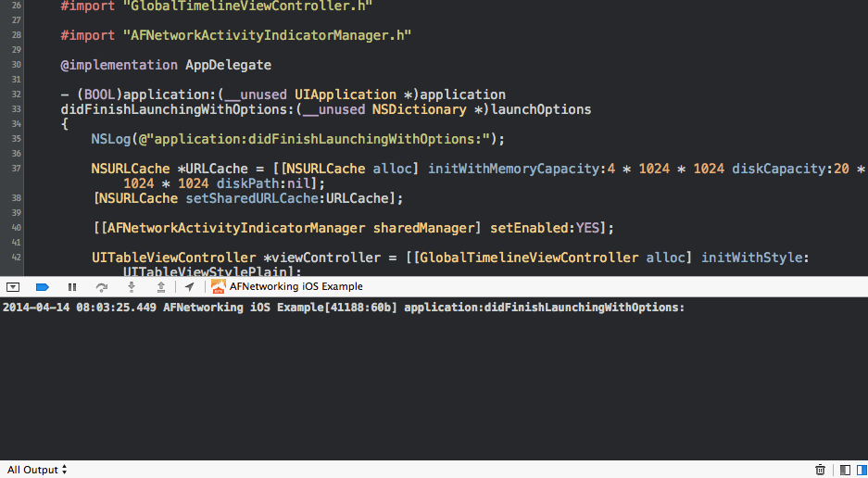Clear the console with trash icon
The height and width of the screenshot is (478, 868).
click(820, 470)
